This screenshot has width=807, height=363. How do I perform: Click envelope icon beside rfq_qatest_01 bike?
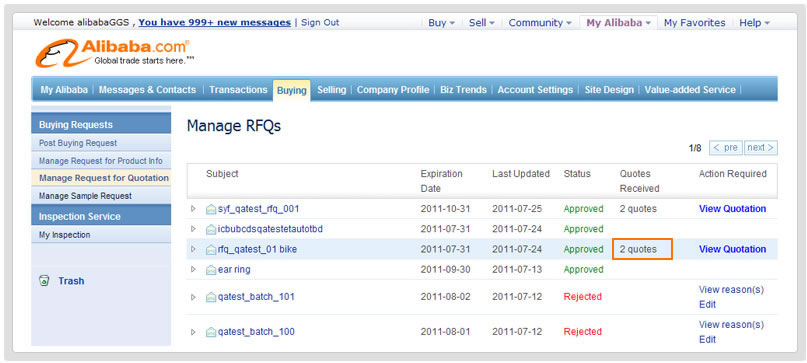(x=211, y=249)
